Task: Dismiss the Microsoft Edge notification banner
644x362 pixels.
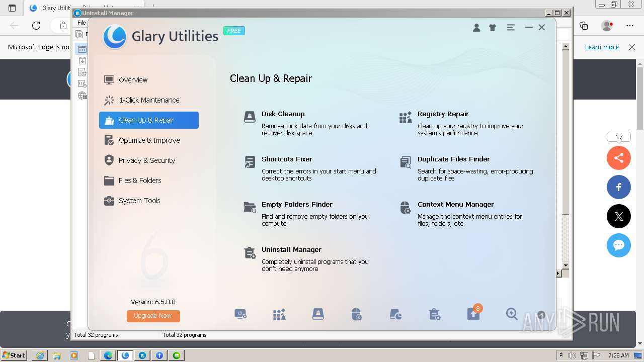Action: (632, 47)
